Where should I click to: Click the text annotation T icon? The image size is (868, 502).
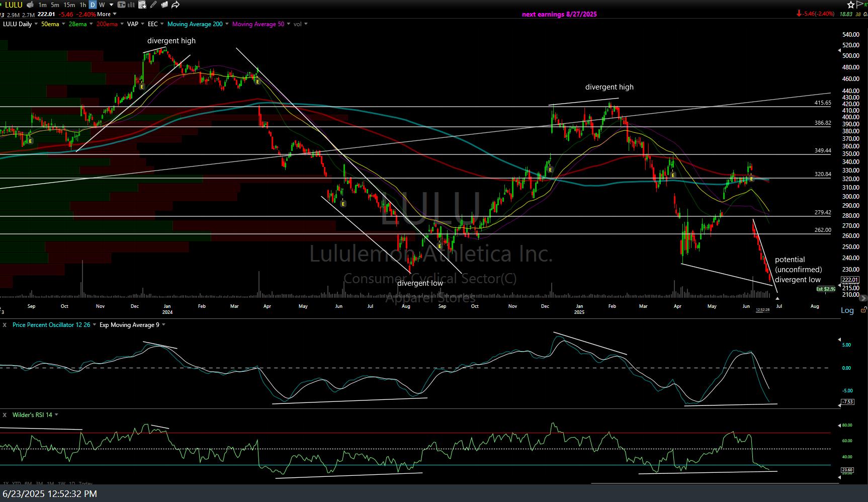(x=121, y=5)
